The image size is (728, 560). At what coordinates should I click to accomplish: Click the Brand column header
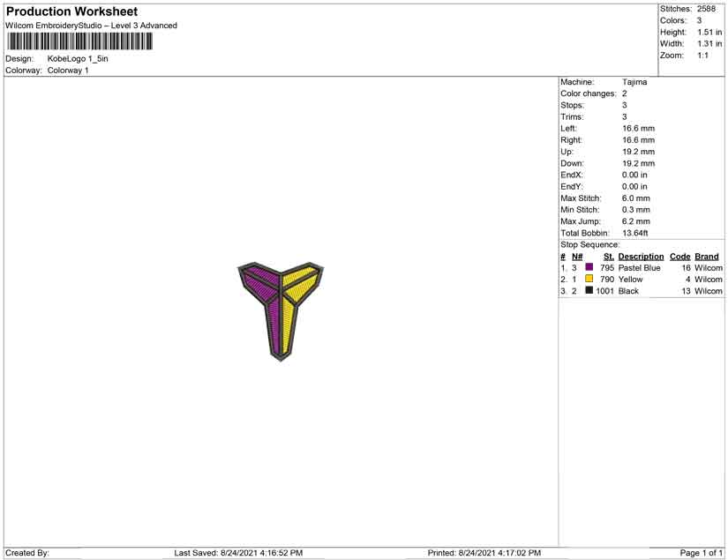pyautogui.click(x=707, y=257)
